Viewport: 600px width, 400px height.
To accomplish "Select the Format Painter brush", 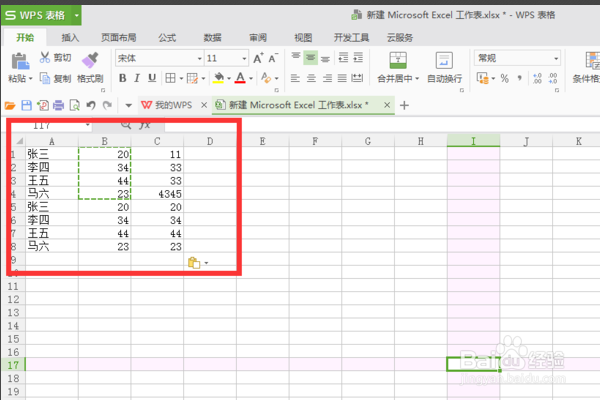I will 90,60.
